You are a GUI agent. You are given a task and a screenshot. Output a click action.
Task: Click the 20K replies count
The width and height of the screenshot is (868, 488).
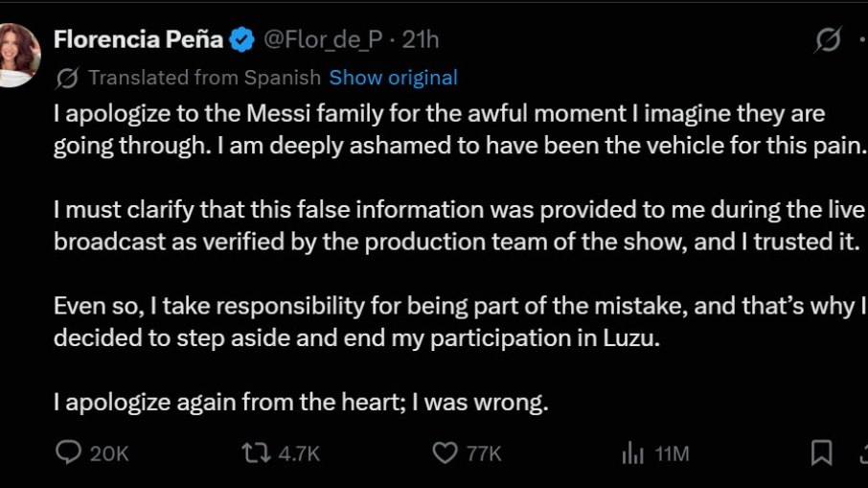point(109,453)
